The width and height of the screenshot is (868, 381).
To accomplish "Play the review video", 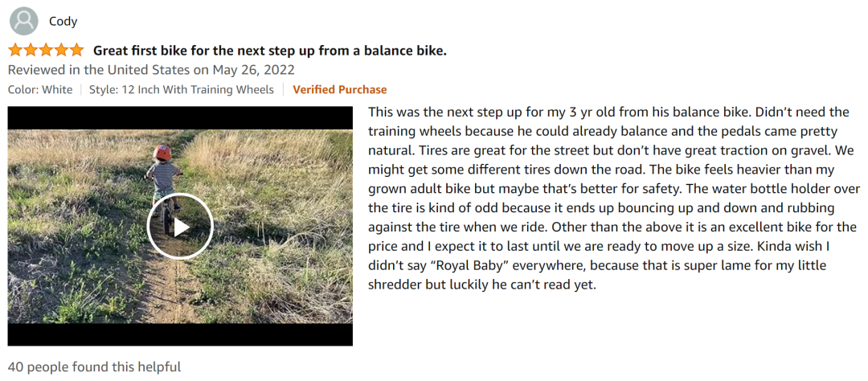I will coord(180,226).
